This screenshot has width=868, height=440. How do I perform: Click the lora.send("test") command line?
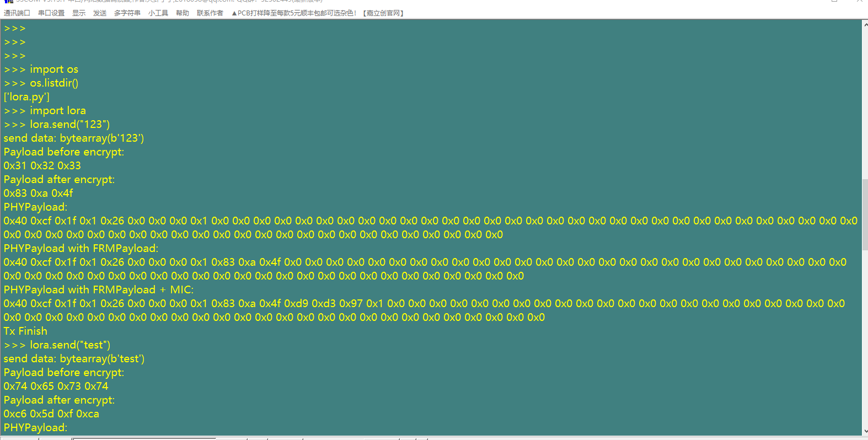click(69, 345)
